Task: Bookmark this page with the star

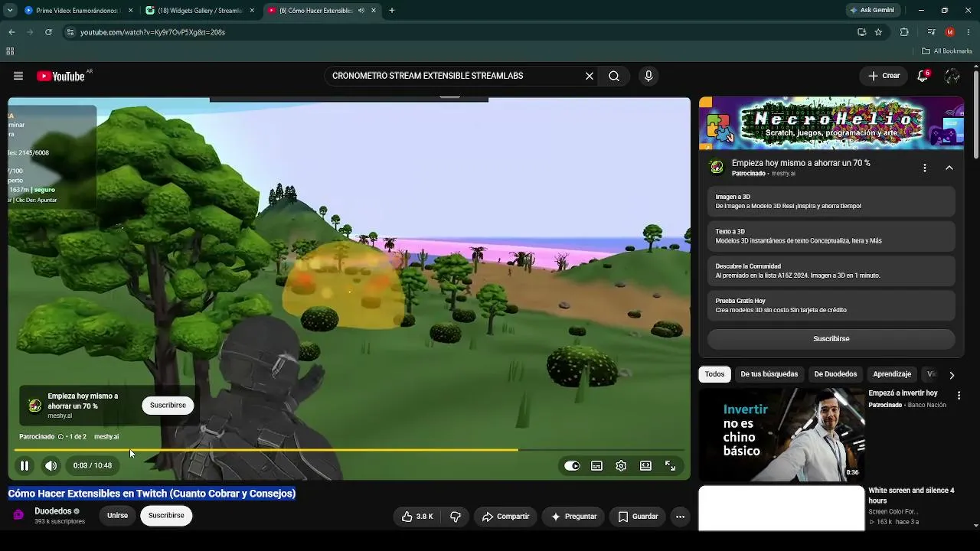Action: [878, 32]
